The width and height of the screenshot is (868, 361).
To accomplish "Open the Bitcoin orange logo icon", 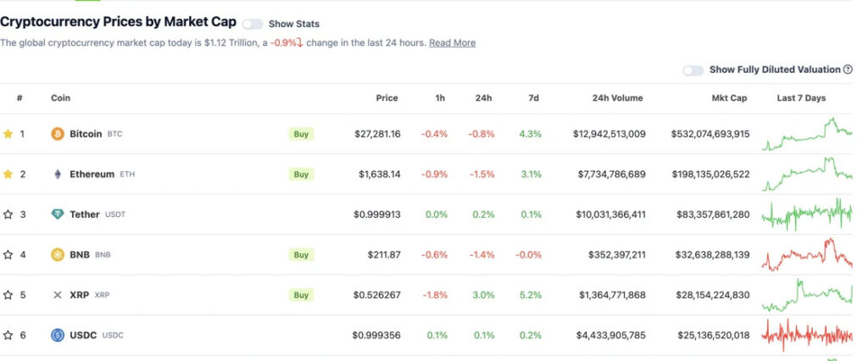I will click(x=58, y=133).
